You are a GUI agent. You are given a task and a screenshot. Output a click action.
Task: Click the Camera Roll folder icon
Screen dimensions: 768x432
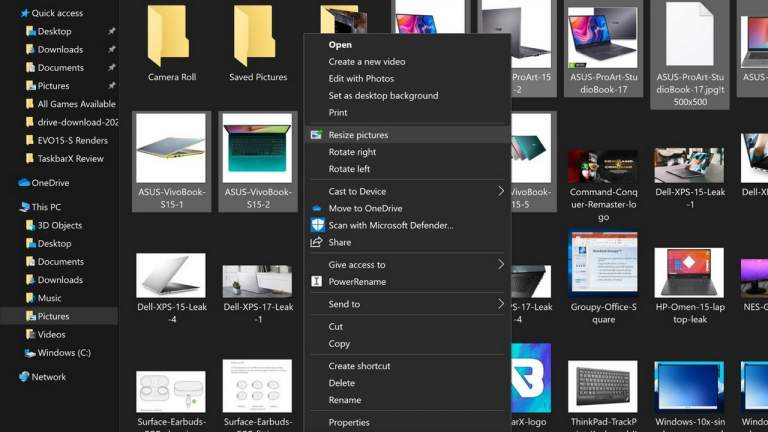pos(168,36)
